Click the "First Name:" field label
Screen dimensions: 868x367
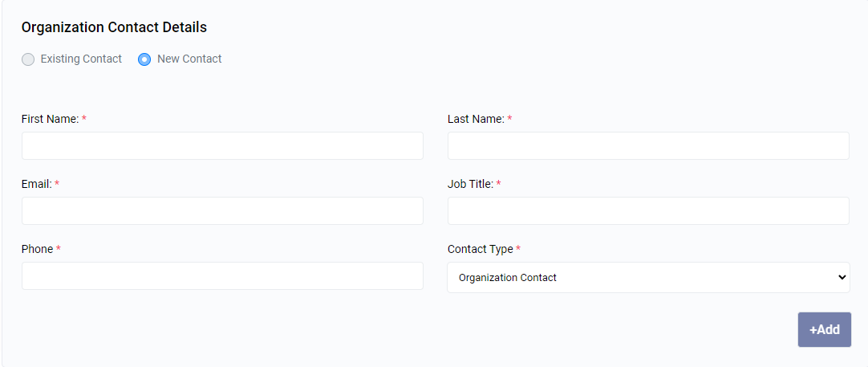tap(50, 119)
